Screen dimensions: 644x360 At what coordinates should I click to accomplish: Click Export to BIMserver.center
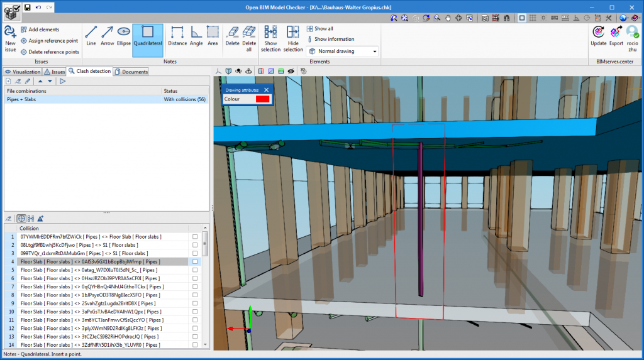coord(616,36)
